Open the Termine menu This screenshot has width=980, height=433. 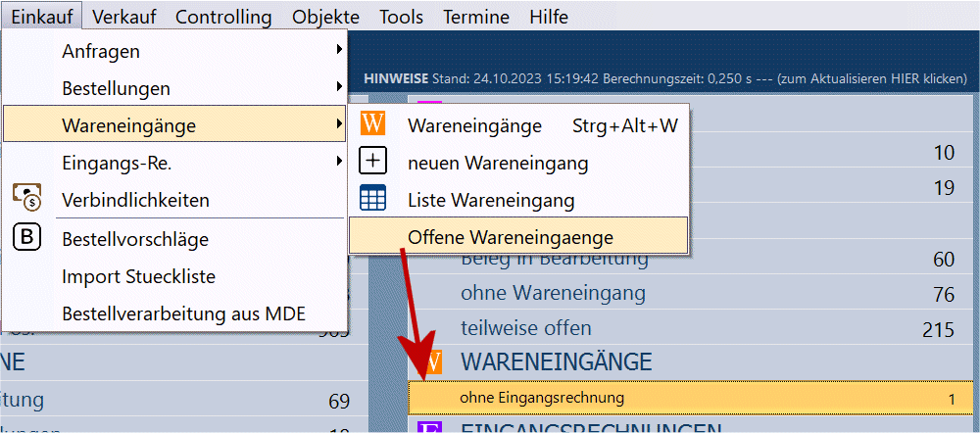[476, 17]
